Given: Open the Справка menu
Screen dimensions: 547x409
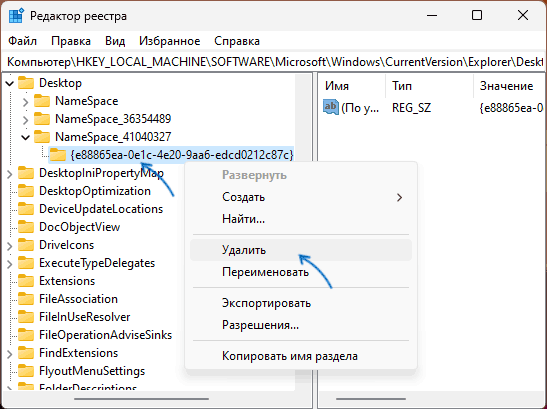Looking at the screenshot, I should [237, 41].
